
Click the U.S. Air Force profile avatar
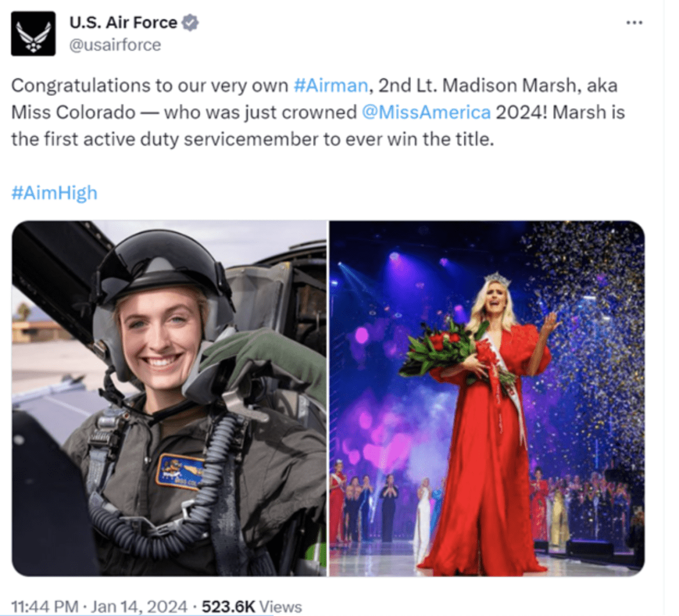pos(33,34)
